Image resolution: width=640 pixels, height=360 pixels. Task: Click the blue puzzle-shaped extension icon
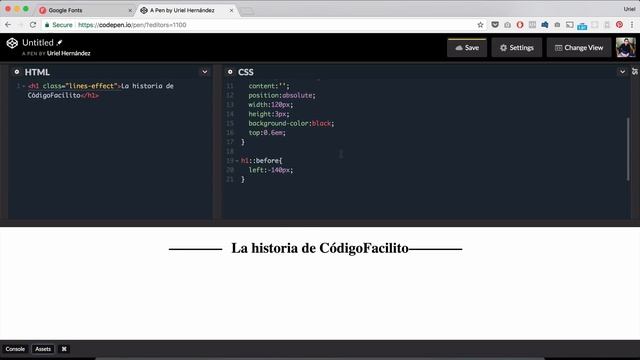[x=544, y=25]
